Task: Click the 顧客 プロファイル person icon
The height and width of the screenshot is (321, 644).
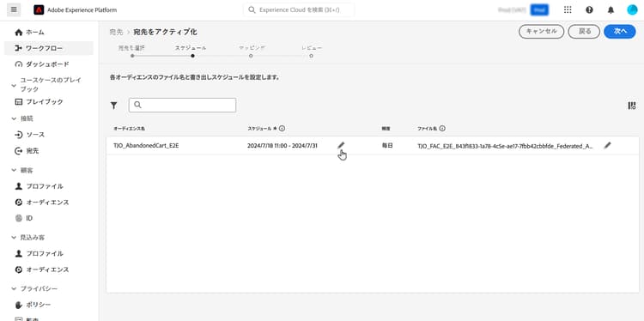Action: 19,186
